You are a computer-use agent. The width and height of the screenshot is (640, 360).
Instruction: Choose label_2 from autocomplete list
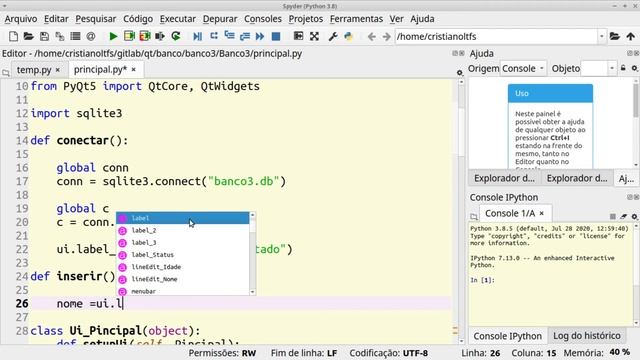[183, 230]
